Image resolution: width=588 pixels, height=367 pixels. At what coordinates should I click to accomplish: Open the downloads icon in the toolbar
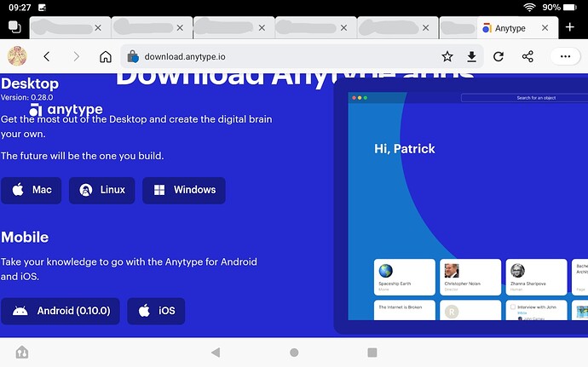[471, 57]
